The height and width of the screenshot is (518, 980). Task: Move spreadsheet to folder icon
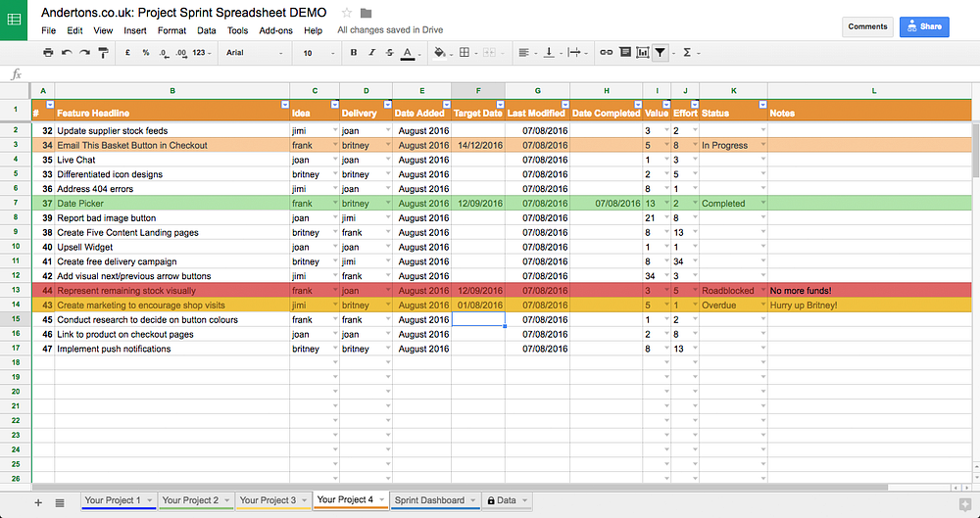point(367,13)
